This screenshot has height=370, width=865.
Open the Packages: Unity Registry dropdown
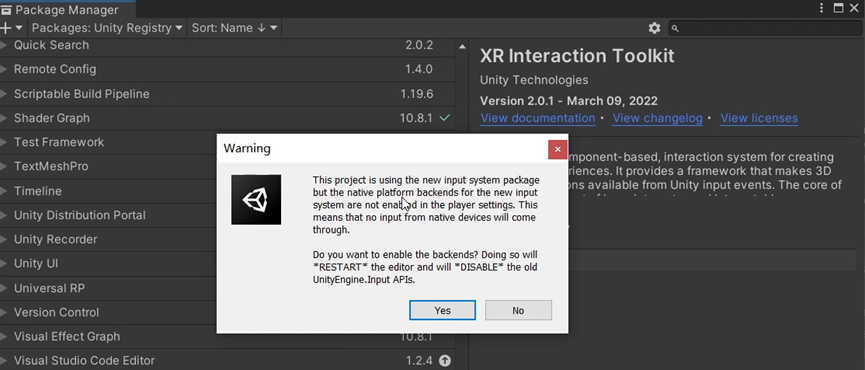click(x=107, y=28)
